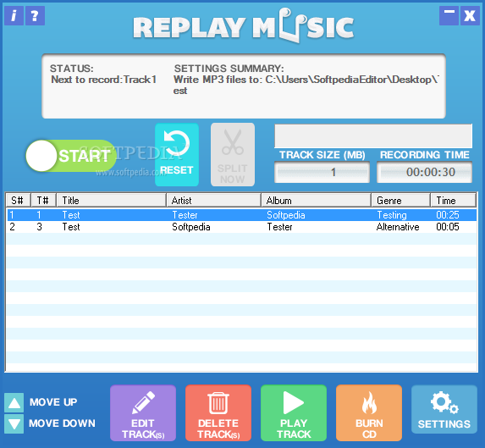
Task: Click the Track Size (MB) value field
Action: (x=322, y=172)
